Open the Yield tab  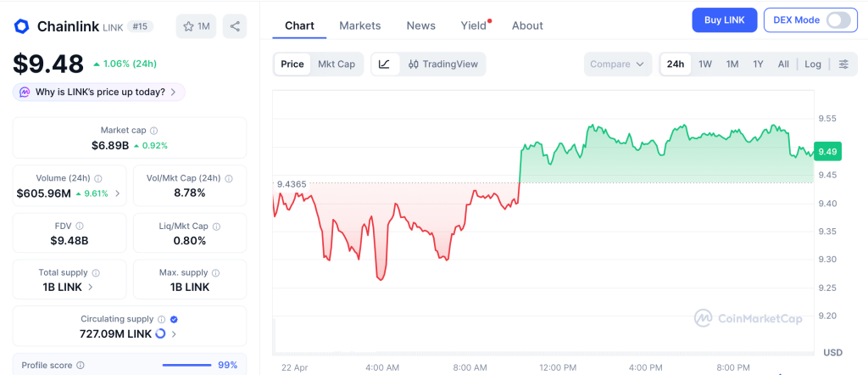[x=474, y=25]
